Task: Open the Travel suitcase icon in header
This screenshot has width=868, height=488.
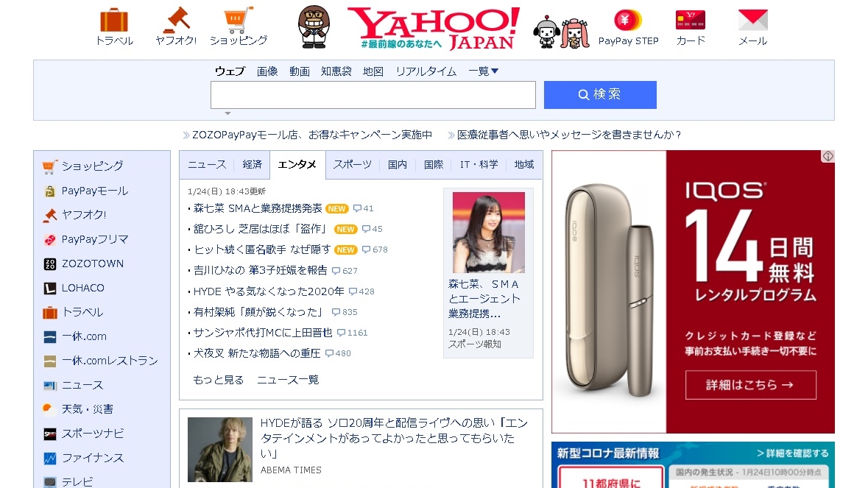Action: point(114,21)
